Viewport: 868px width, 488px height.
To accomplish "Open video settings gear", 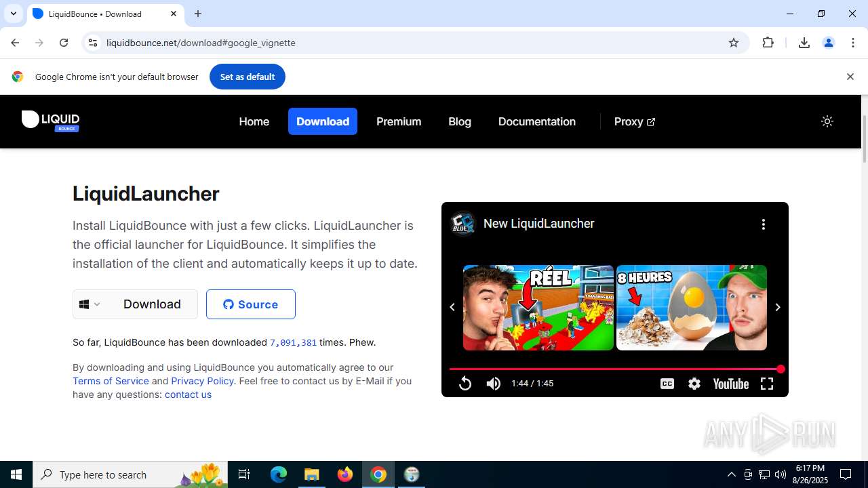I will pos(694,384).
